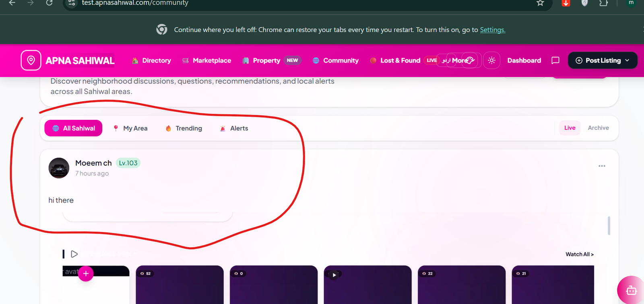
Task: Open the site information icon in address bar
Action: pos(72,3)
